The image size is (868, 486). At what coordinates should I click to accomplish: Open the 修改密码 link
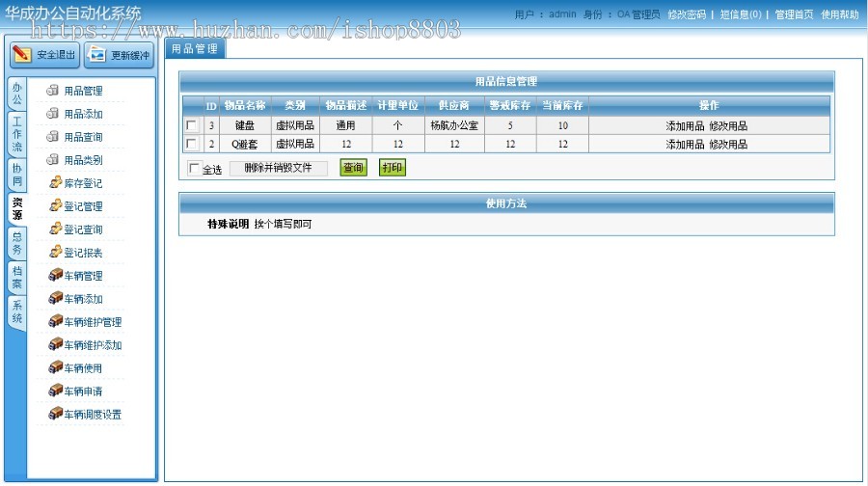tap(687, 14)
